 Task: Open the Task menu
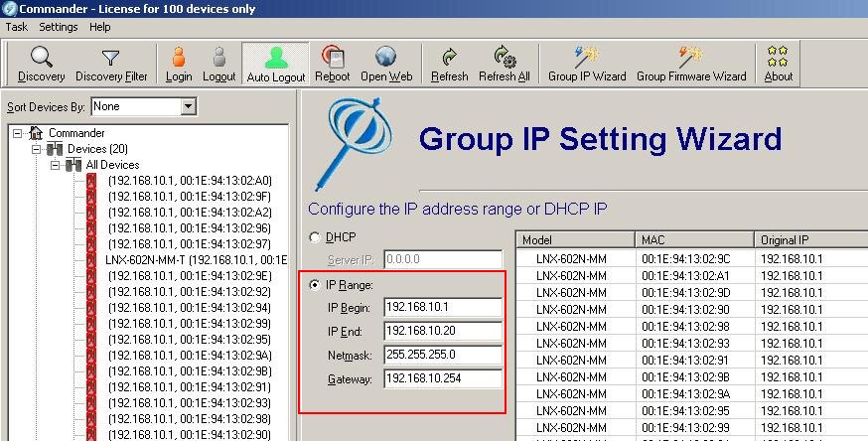tap(17, 27)
